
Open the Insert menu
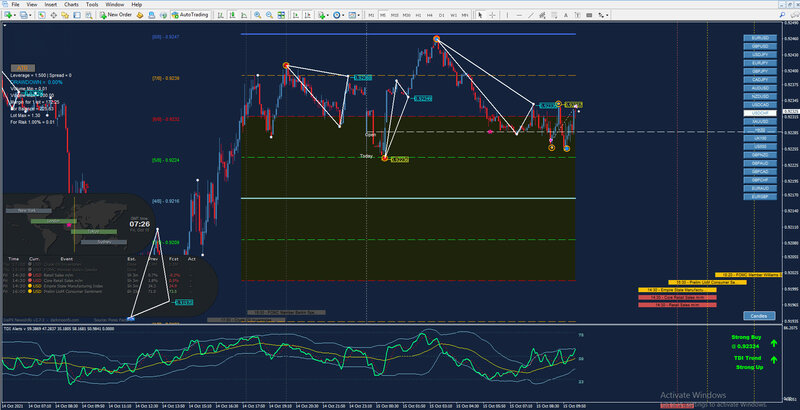(x=51, y=4)
